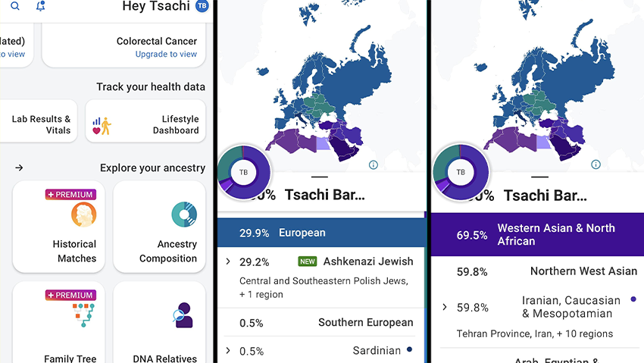This screenshot has height=363, width=644.
Task: Open the search icon
Action: [15, 6]
